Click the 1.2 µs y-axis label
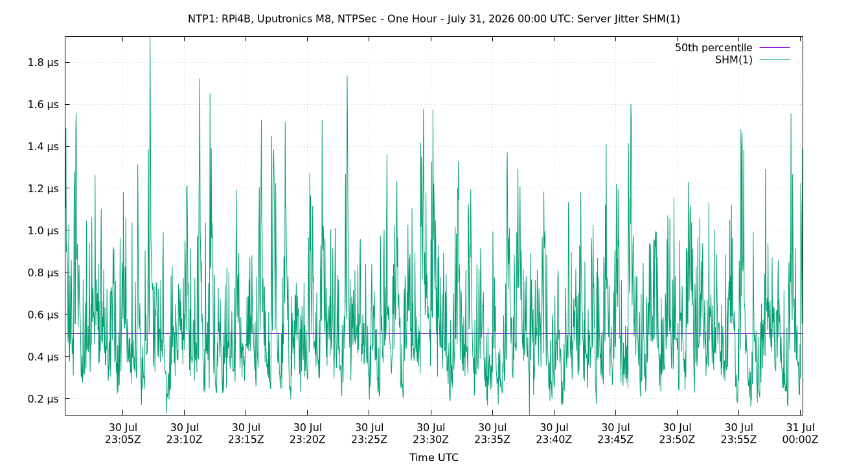Screen dimensions: 868x466 pos(44,189)
